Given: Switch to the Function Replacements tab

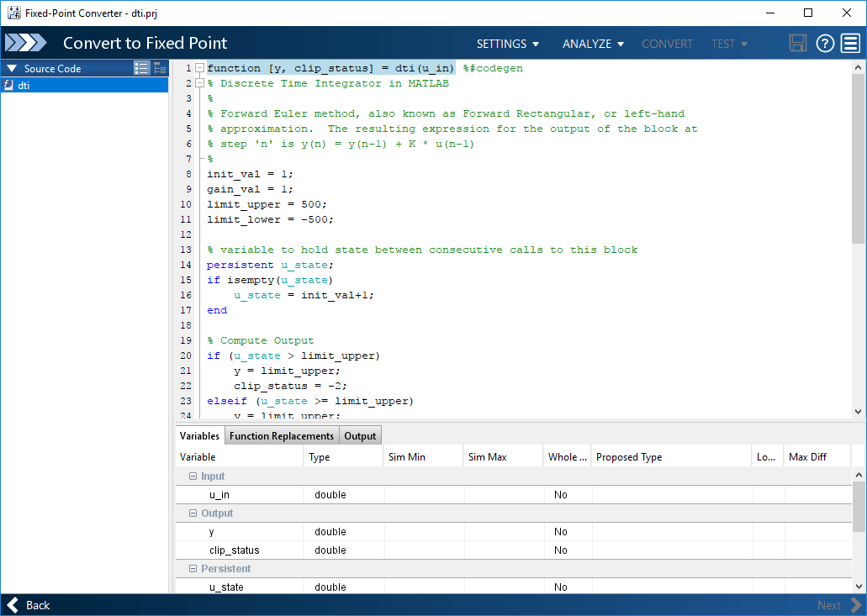Looking at the screenshot, I should tap(282, 435).
